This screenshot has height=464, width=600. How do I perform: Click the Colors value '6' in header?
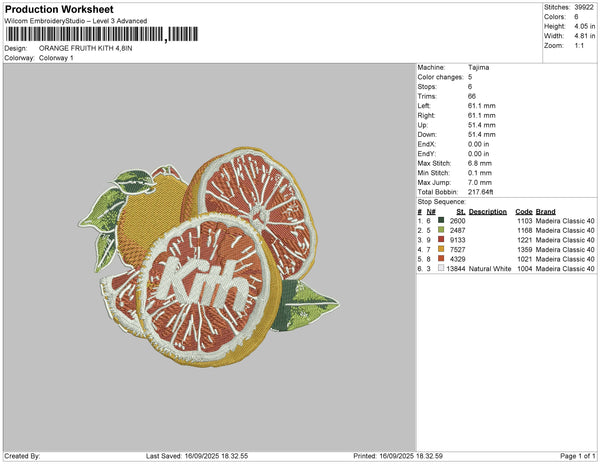576,17
